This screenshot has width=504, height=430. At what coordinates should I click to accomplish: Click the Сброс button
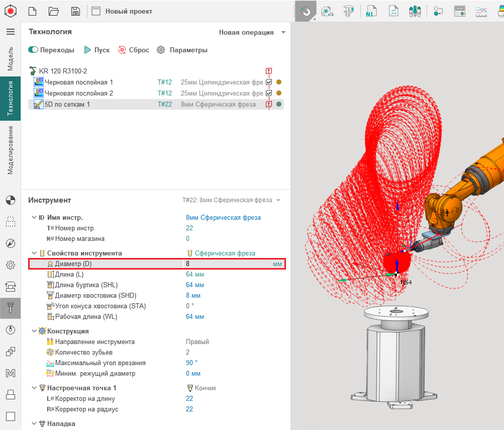click(x=134, y=50)
